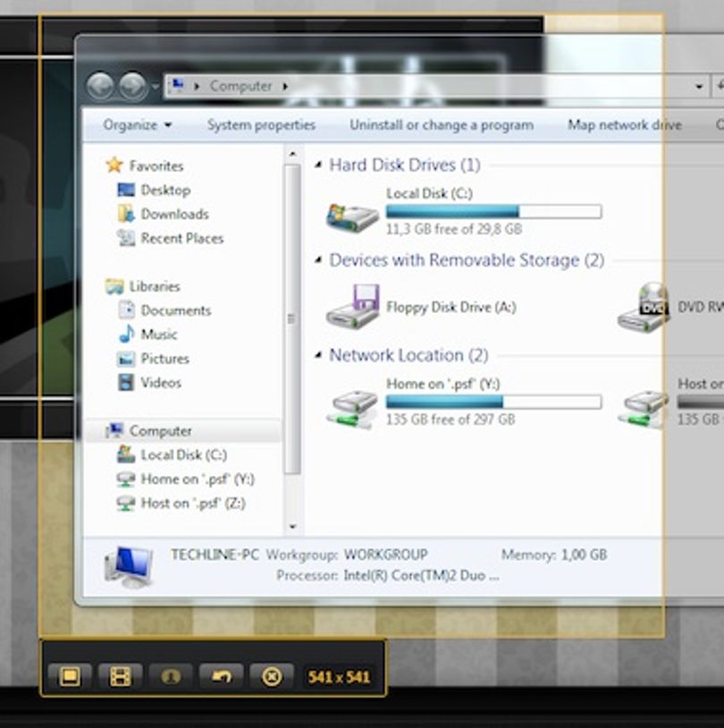Open Home on '.psf' (Y:) network drive
The height and width of the screenshot is (728, 724).
click(353, 409)
